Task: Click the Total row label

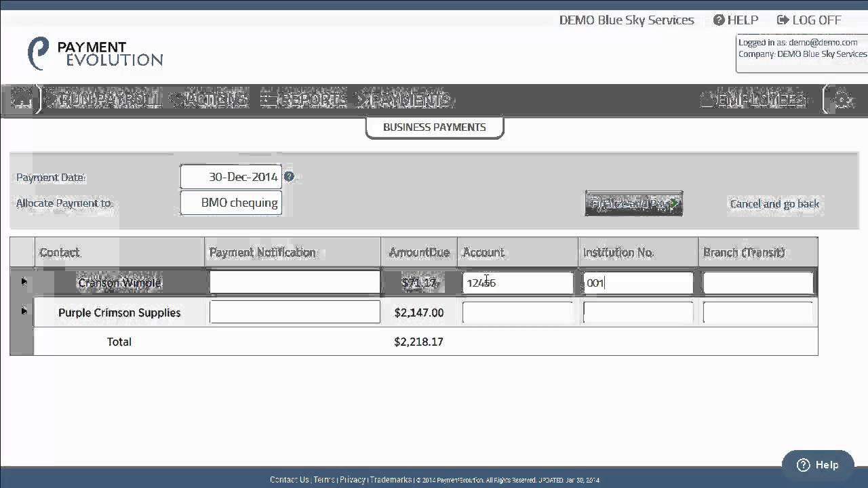Action: tap(119, 342)
